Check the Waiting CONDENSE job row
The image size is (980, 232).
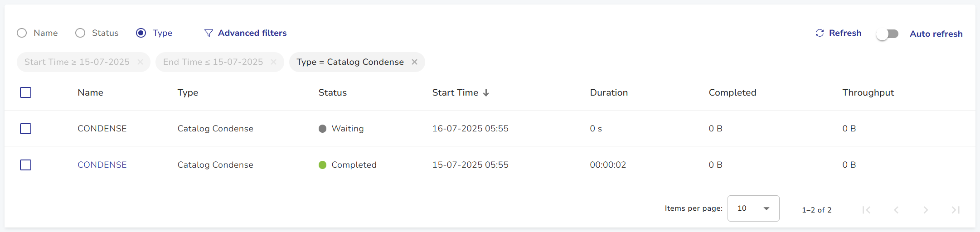point(26,129)
